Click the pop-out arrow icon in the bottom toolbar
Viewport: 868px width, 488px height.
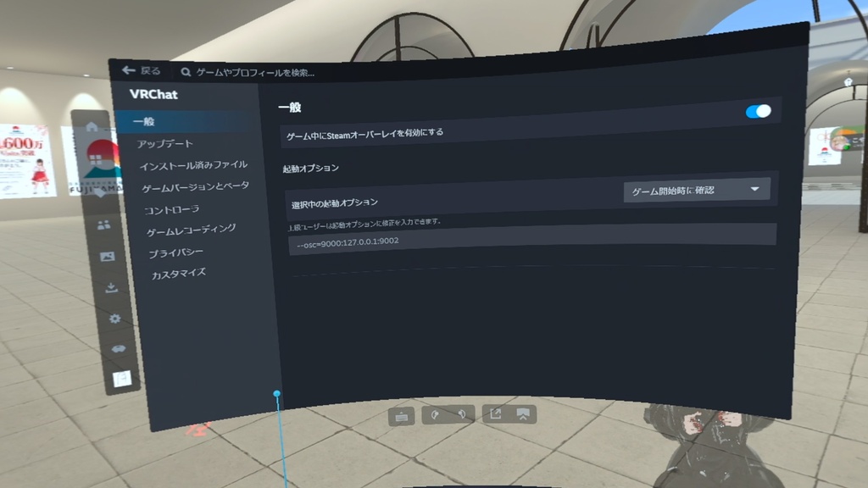[x=495, y=413]
